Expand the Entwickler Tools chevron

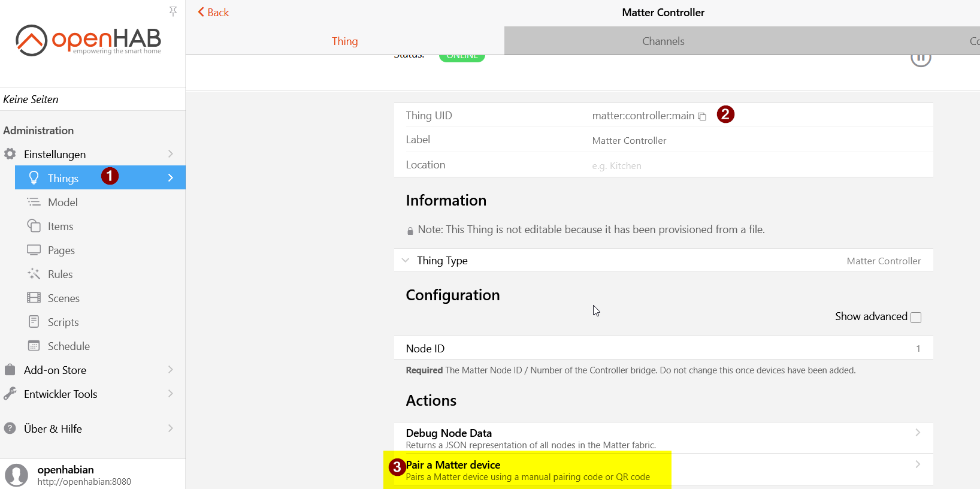[x=171, y=394]
